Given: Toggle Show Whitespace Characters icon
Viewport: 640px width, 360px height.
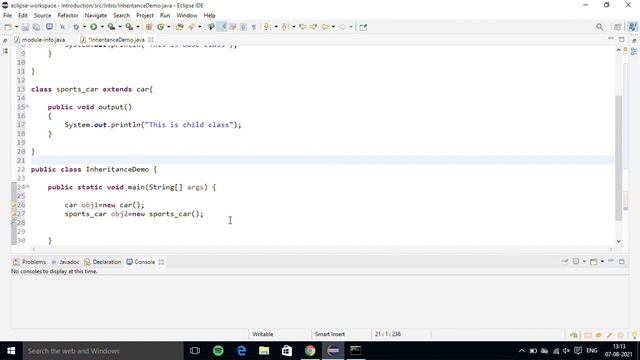Looking at the screenshot, I should (x=254, y=27).
